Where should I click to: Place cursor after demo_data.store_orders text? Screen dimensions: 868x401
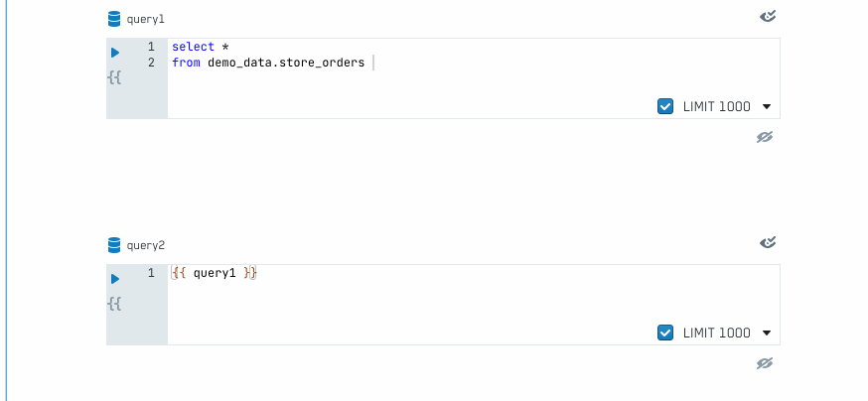point(367,63)
